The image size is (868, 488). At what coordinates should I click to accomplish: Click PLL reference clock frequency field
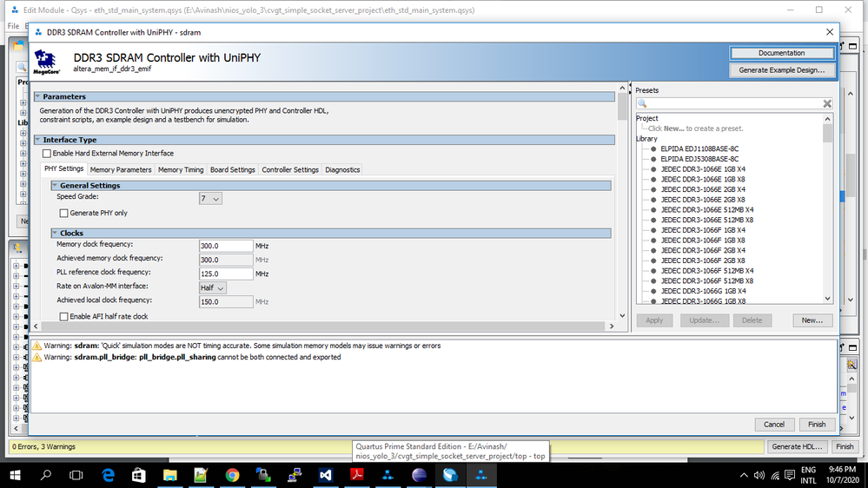pyautogui.click(x=226, y=274)
